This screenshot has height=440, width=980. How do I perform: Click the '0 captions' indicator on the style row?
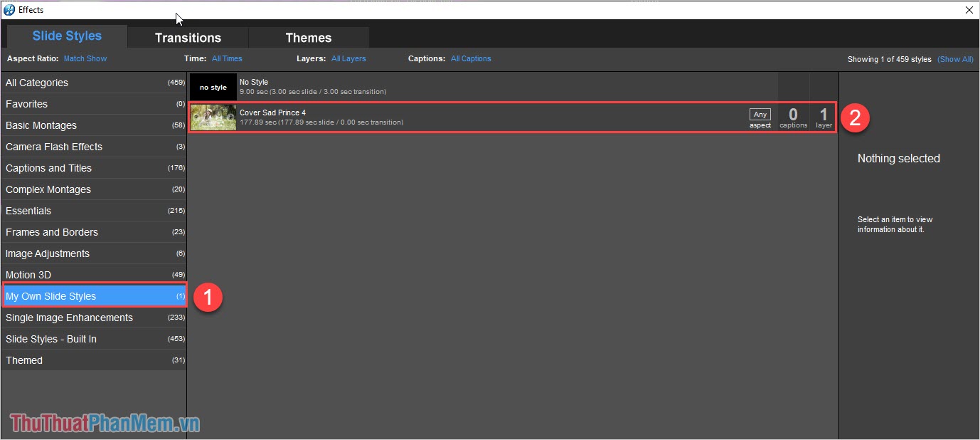793,117
